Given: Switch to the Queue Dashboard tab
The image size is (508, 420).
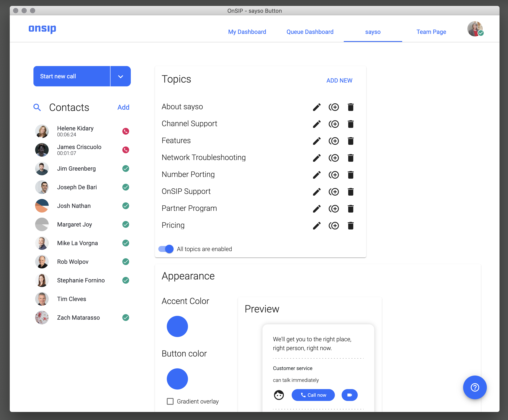Looking at the screenshot, I should click(x=310, y=32).
